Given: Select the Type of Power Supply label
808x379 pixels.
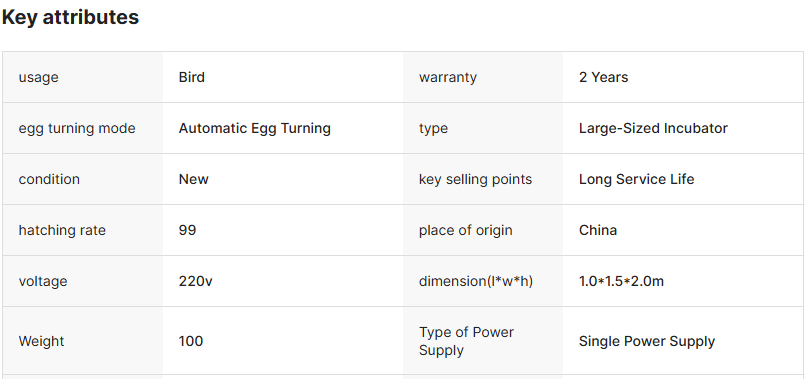Looking at the screenshot, I should 466,341.
